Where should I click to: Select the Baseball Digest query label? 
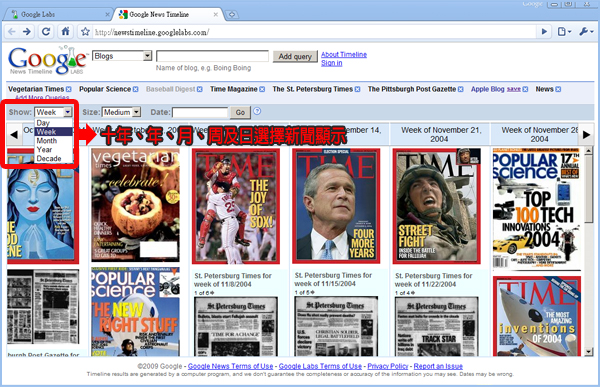coord(171,89)
